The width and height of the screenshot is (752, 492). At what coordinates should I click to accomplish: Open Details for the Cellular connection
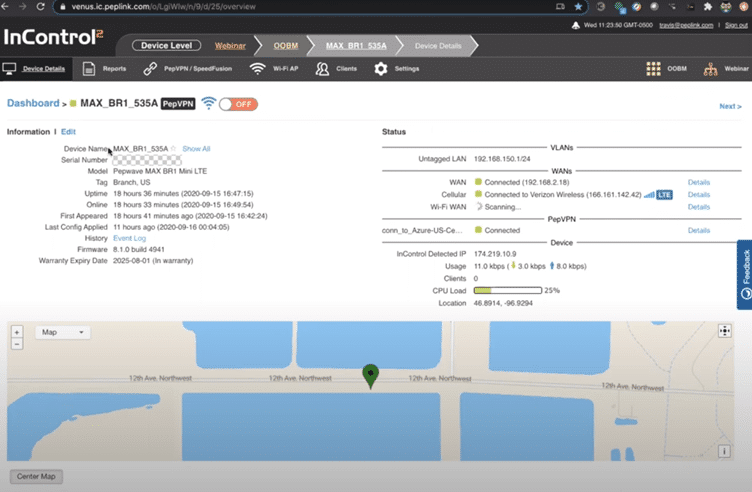coord(699,195)
